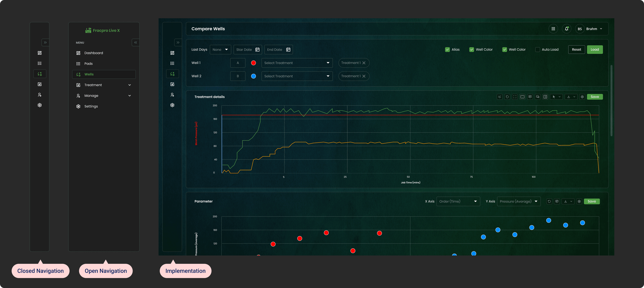
Task: Click the list legend icon in Treatment details
Action: [x=545, y=97]
